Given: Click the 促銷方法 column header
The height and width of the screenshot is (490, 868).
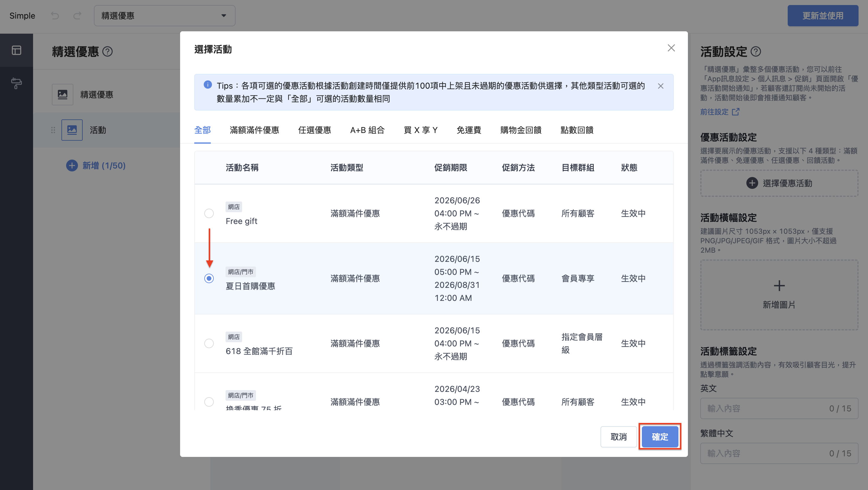Looking at the screenshot, I should coord(518,168).
